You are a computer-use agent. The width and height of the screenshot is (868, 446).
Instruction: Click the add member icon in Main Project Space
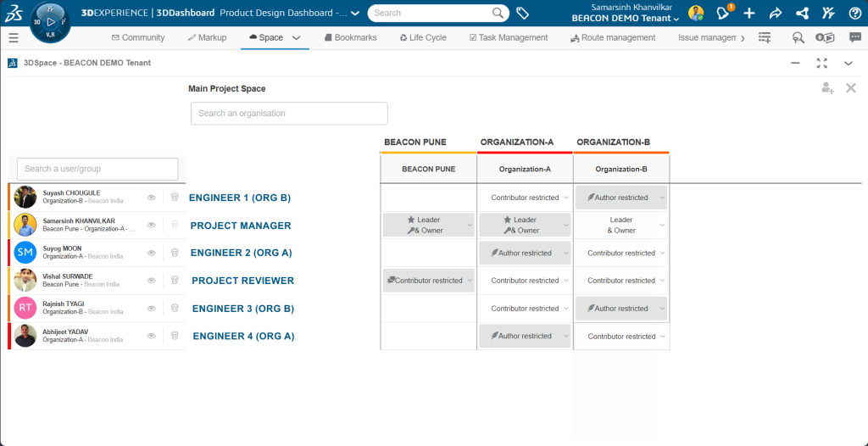(827, 88)
